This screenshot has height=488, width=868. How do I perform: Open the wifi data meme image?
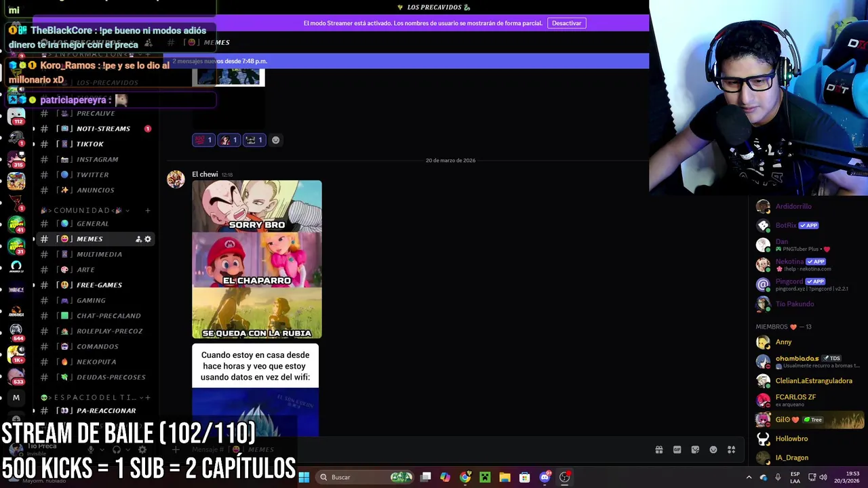[255, 390]
